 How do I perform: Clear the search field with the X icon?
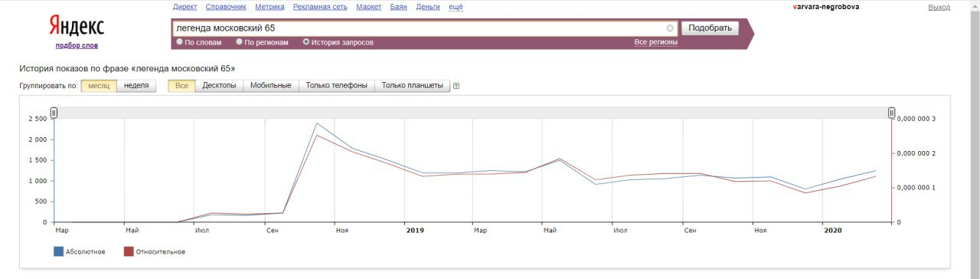(x=670, y=28)
